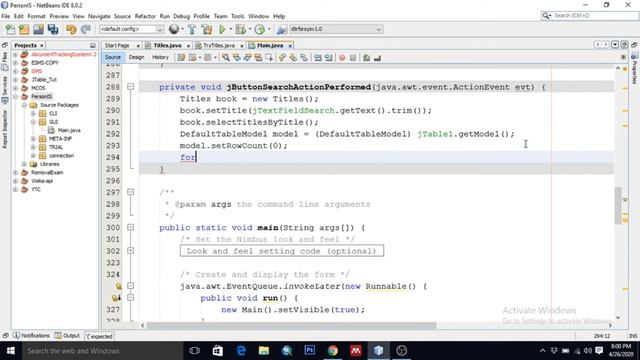Image resolution: width=640 pixels, height=360 pixels.
Task: Undo the last edit
Action: coord(71,29)
